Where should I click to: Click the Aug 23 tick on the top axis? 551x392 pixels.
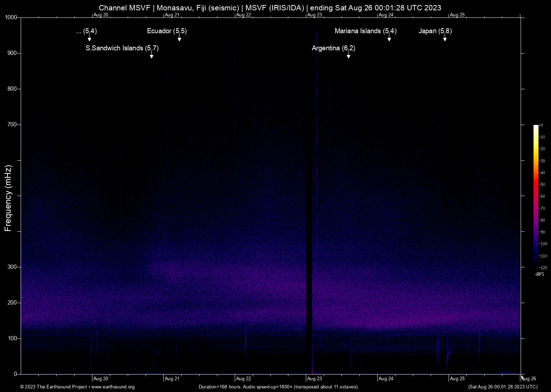(315, 15)
